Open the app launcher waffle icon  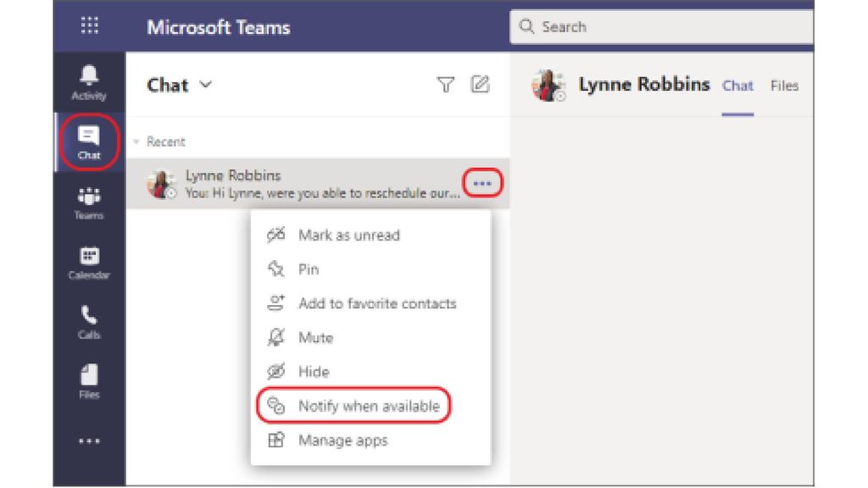click(x=88, y=26)
